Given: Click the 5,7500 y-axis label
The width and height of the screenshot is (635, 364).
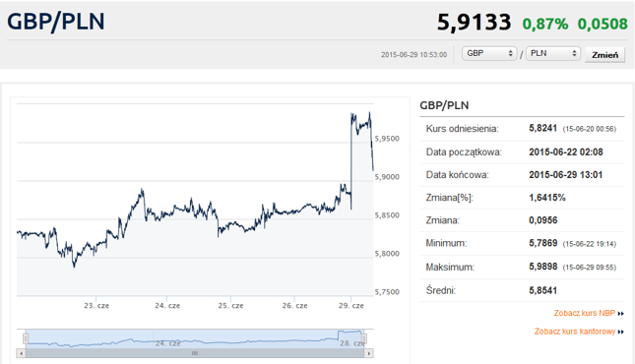Looking at the screenshot, I should (387, 292).
